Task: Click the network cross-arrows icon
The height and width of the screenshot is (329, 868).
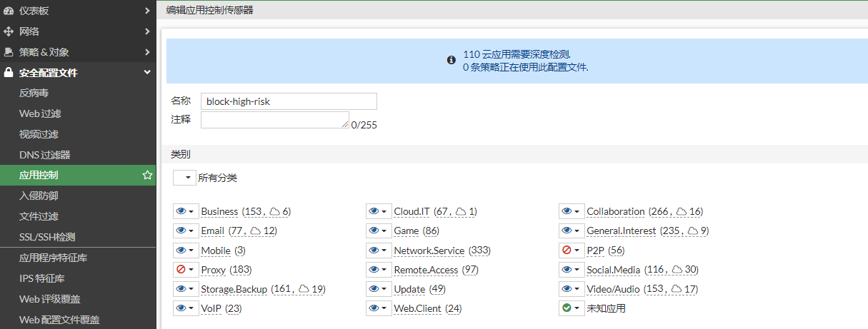Action: click(9, 31)
